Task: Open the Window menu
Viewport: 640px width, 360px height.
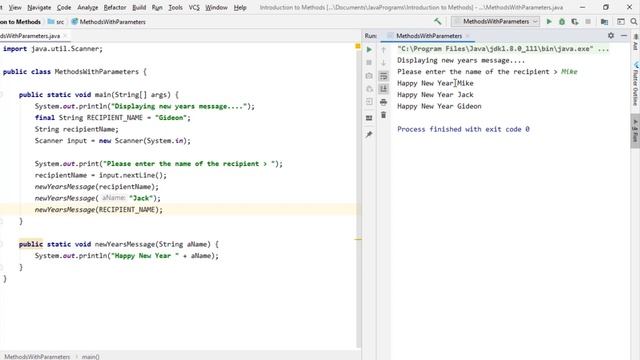Action: pyautogui.click(x=216, y=7)
